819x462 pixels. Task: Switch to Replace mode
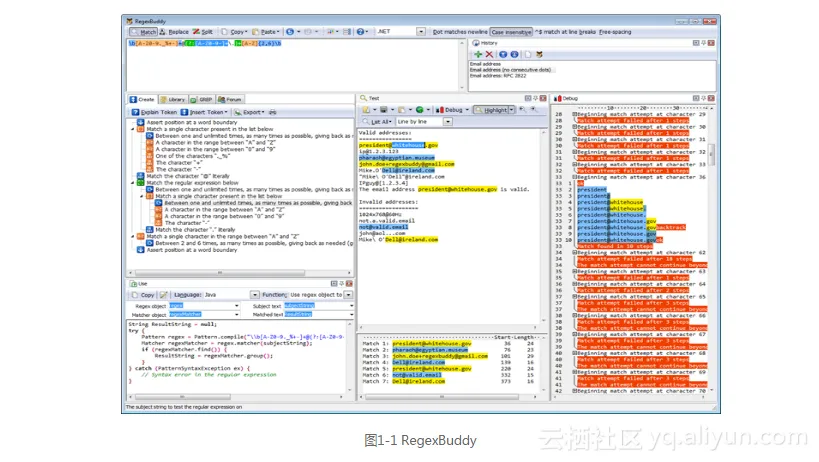tap(174, 32)
